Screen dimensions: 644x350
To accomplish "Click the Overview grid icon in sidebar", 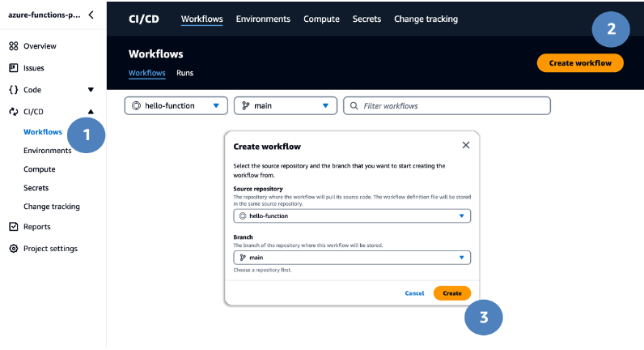I will [14, 46].
